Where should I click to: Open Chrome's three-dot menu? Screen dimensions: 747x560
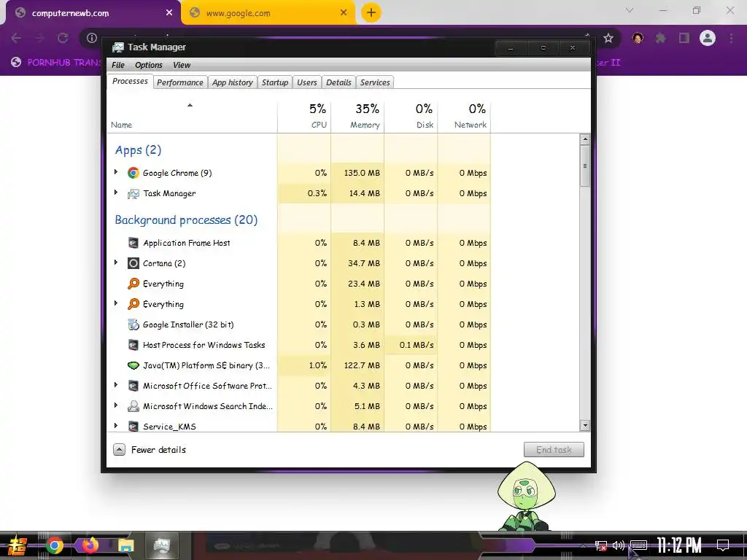pyautogui.click(x=731, y=38)
